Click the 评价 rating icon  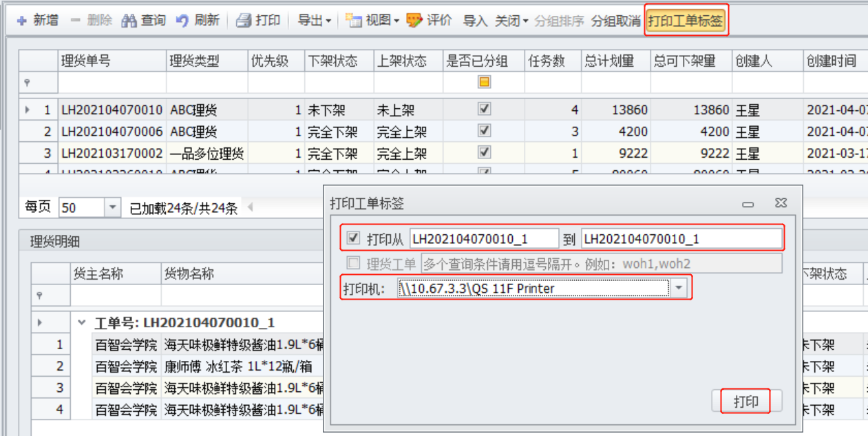(x=414, y=21)
